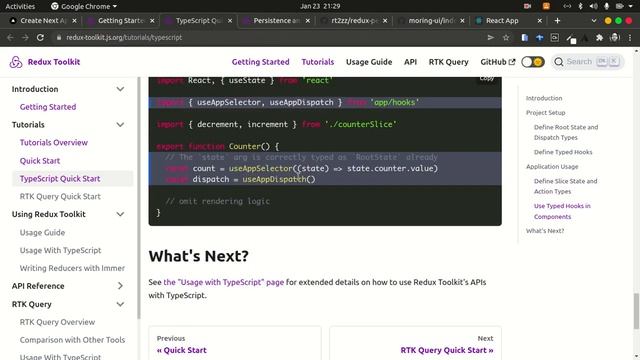This screenshot has height=360, width=640.
Task: Open Usage Guide in top navigation
Action: coord(369,62)
